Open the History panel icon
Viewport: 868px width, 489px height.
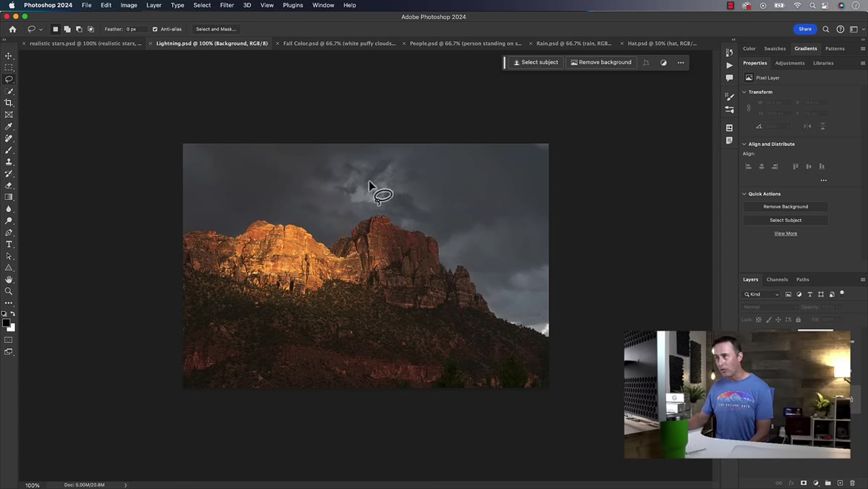point(729,53)
